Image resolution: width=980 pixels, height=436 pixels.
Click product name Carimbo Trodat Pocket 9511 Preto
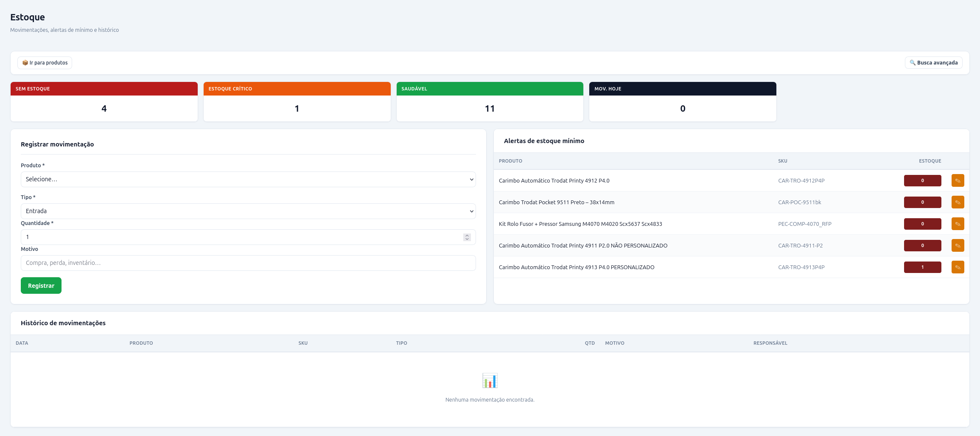point(556,202)
